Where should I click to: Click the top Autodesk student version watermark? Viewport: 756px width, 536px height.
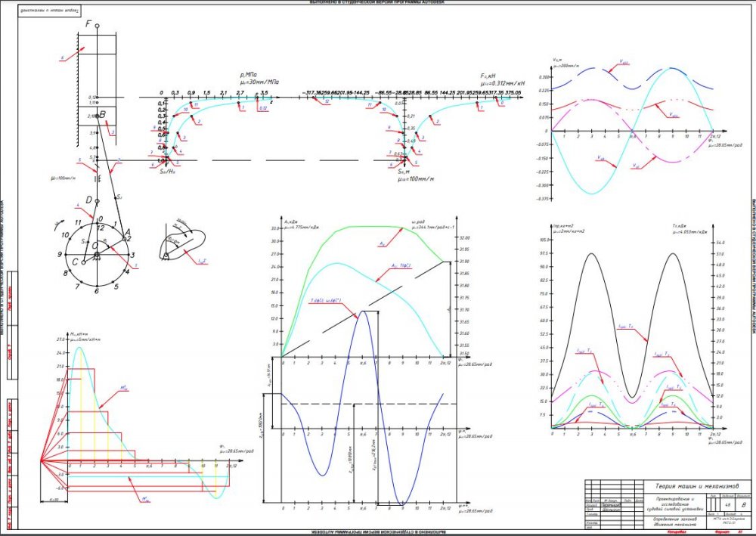tap(378, 3)
